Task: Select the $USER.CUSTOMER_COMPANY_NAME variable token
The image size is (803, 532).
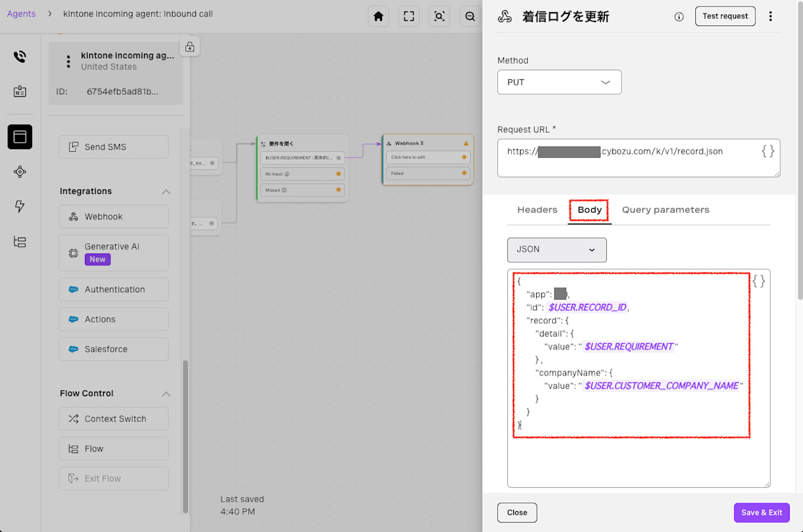Action: pyautogui.click(x=661, y=386)
